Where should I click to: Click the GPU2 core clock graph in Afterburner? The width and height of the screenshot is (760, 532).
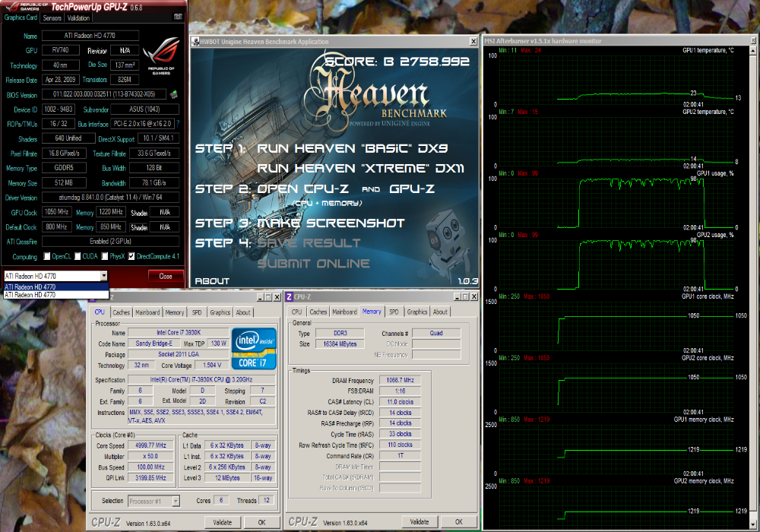point(616,387)
